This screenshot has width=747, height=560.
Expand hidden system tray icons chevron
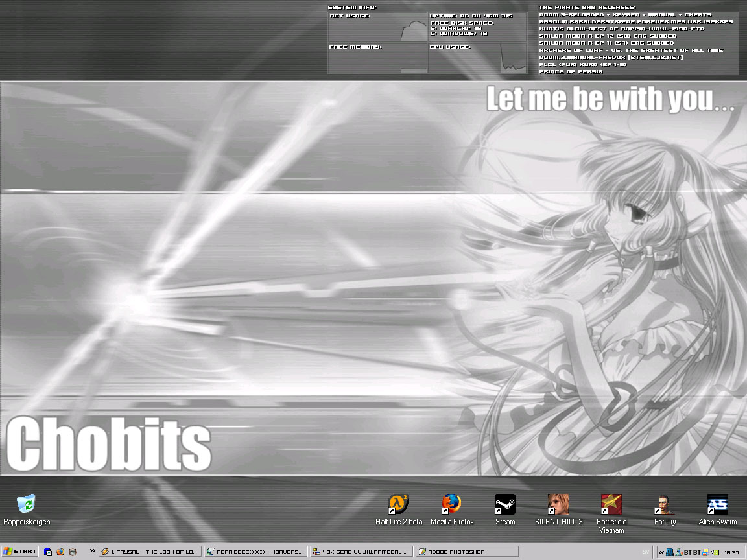[x=661, y=552]
